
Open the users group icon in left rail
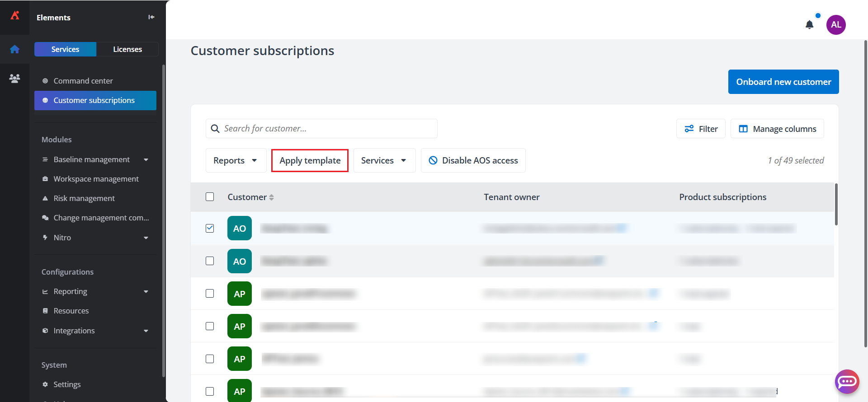coord(14,79)
